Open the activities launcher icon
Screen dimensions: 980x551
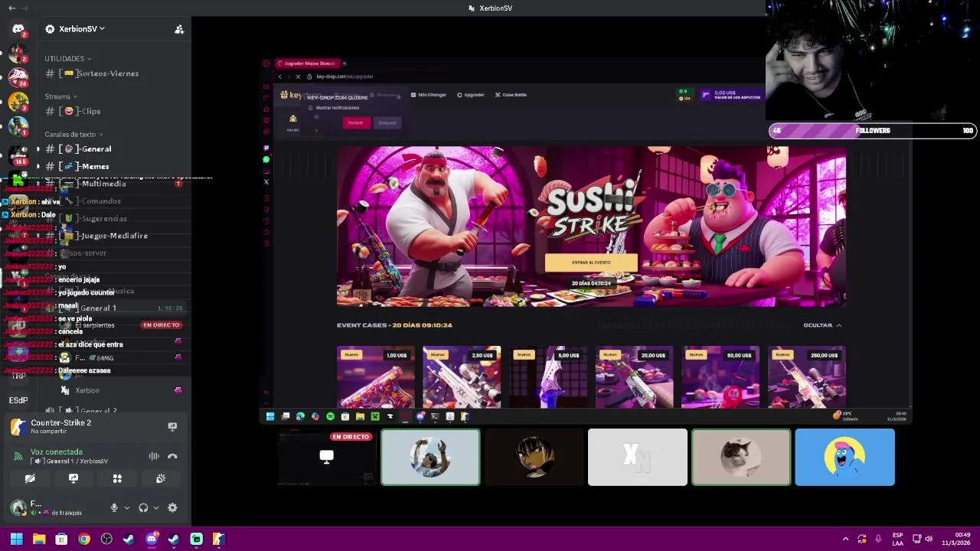117,478
